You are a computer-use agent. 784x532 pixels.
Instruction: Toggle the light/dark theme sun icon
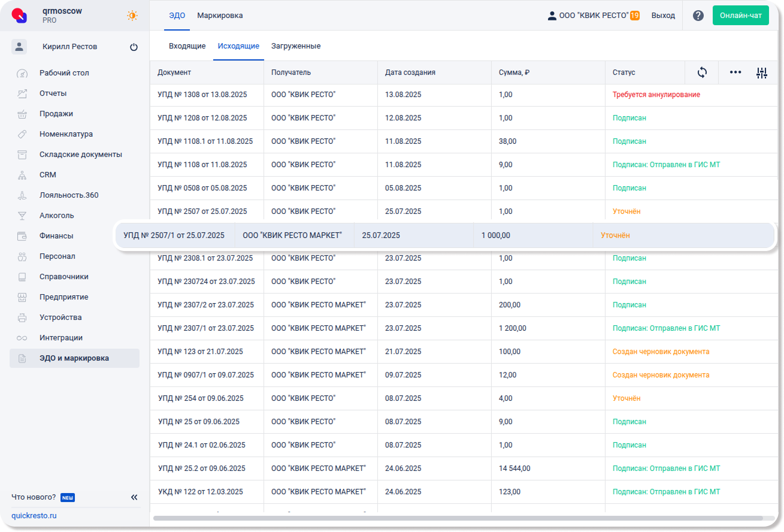tap(132, 16)
